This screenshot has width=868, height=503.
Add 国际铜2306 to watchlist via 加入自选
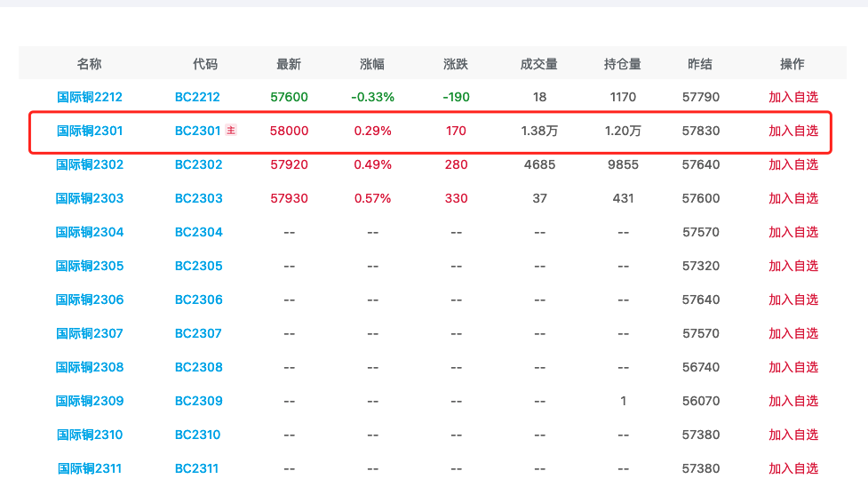793,299
